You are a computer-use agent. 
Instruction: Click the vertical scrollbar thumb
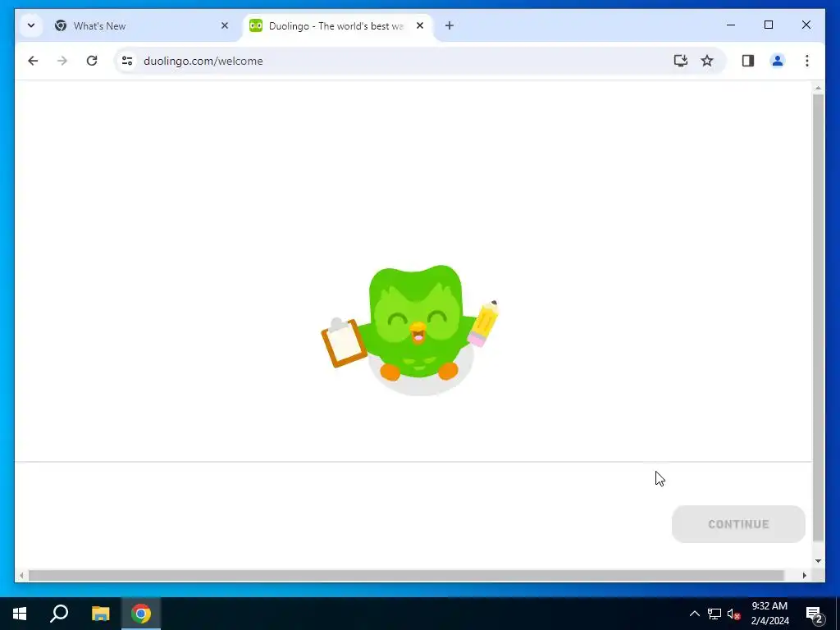818,317
